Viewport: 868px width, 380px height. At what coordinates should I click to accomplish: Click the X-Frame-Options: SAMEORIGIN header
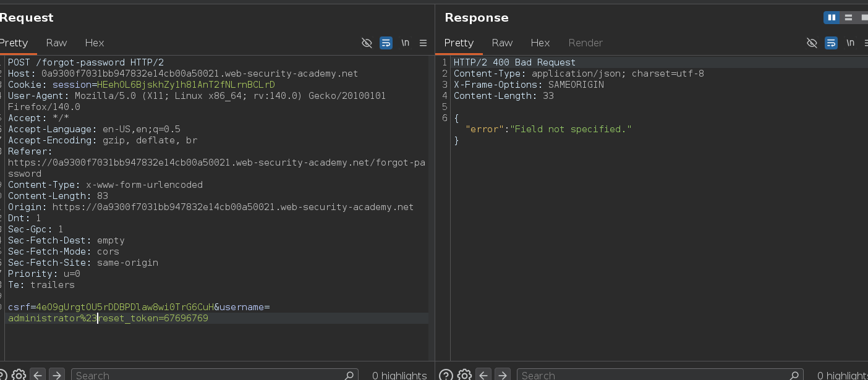(x=529, y=85)
